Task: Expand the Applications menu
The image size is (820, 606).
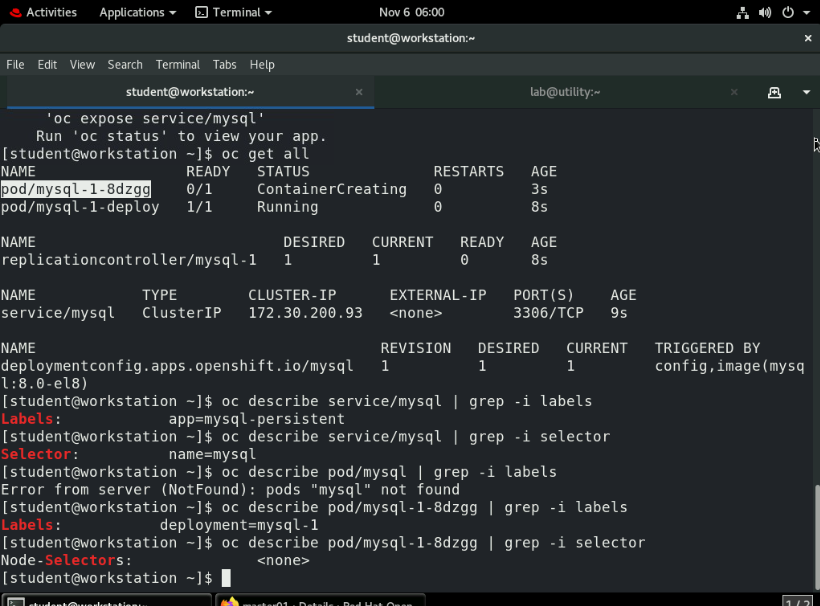Action: coord(131,12)
